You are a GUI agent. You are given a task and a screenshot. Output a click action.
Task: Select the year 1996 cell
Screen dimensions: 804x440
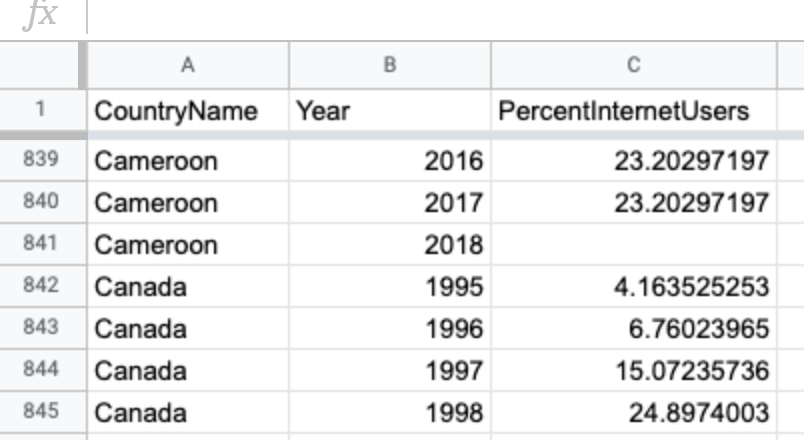[x=390, y=328]
